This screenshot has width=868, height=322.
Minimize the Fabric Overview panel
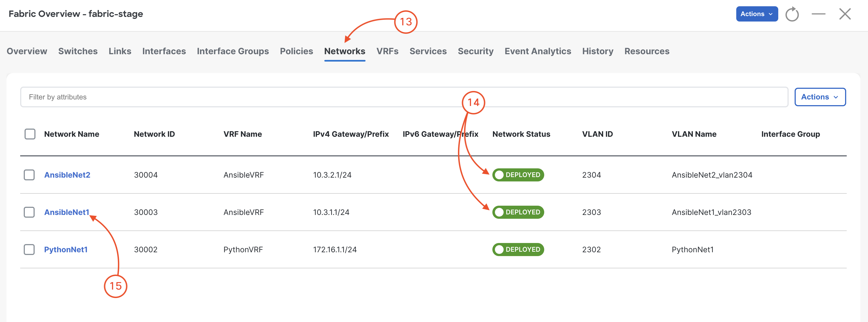pos(818,14)
